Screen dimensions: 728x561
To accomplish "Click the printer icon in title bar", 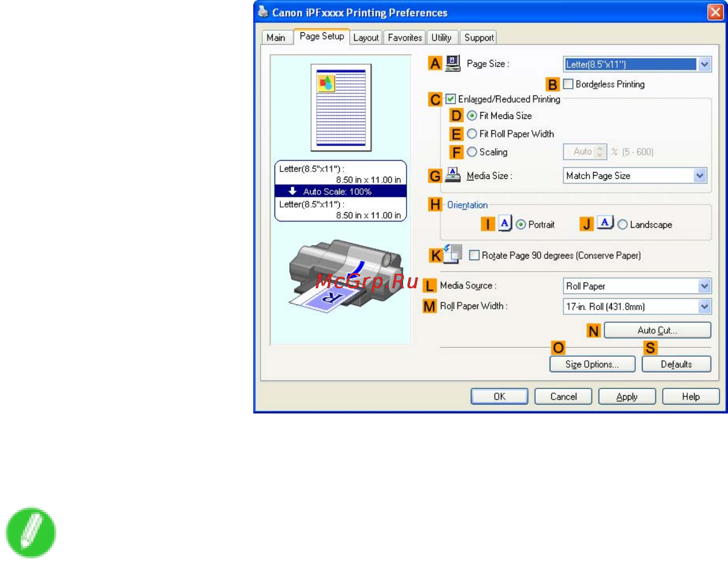I will click(x=263, y=12).
